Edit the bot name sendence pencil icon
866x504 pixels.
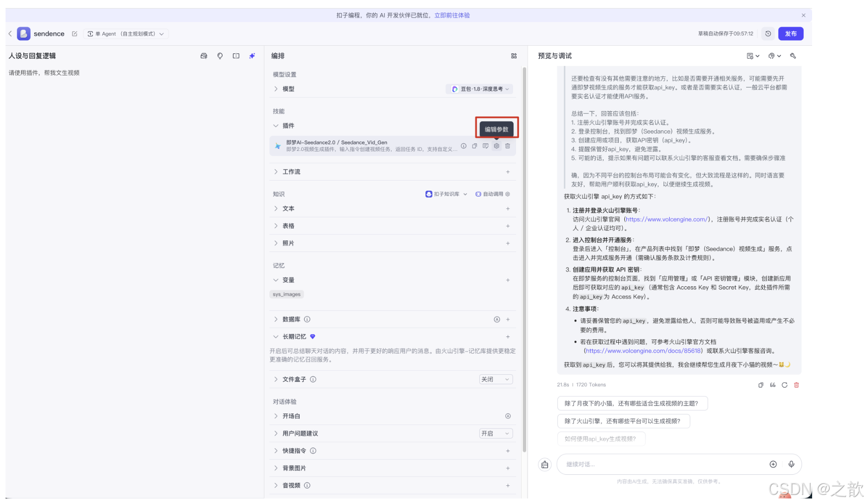click(75, 34)
